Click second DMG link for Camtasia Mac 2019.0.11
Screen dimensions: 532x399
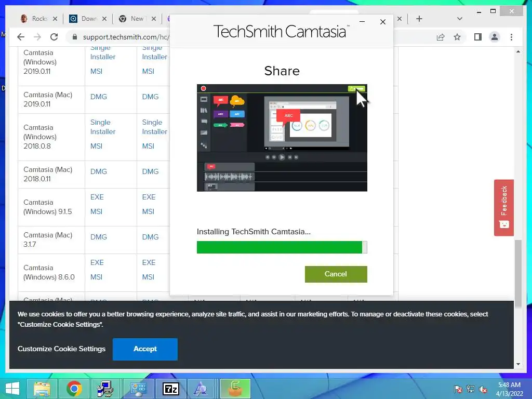150,97
